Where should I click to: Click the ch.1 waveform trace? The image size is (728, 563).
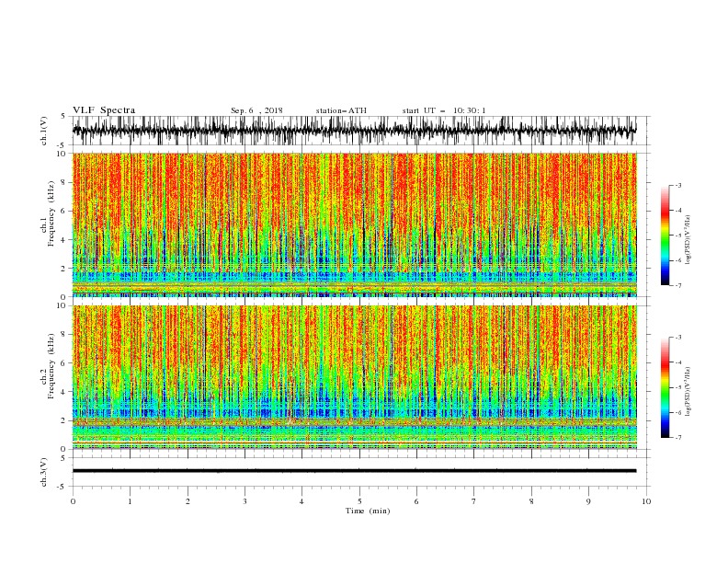[x=354, y=131]
